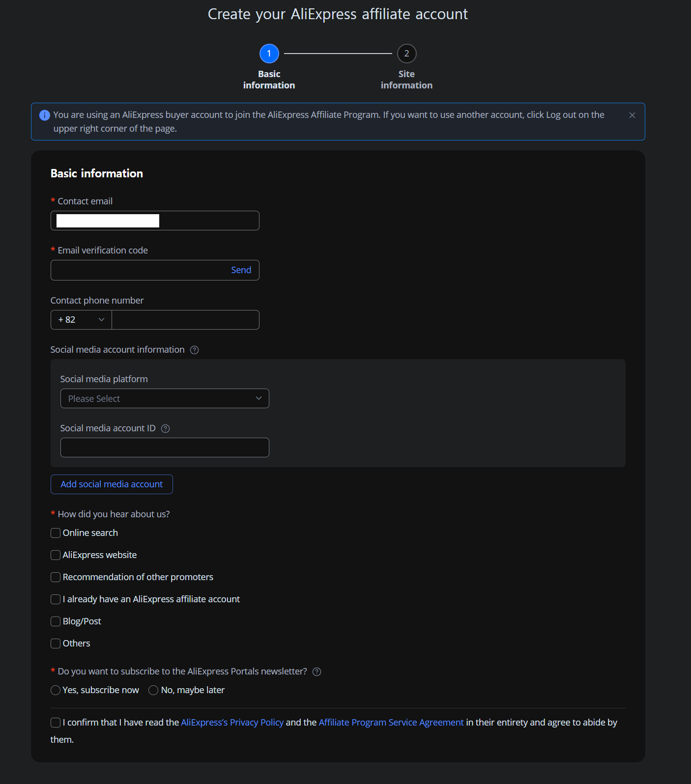691x784 pixels.
Task: Select No, maybe later
Action: point(153,690)
